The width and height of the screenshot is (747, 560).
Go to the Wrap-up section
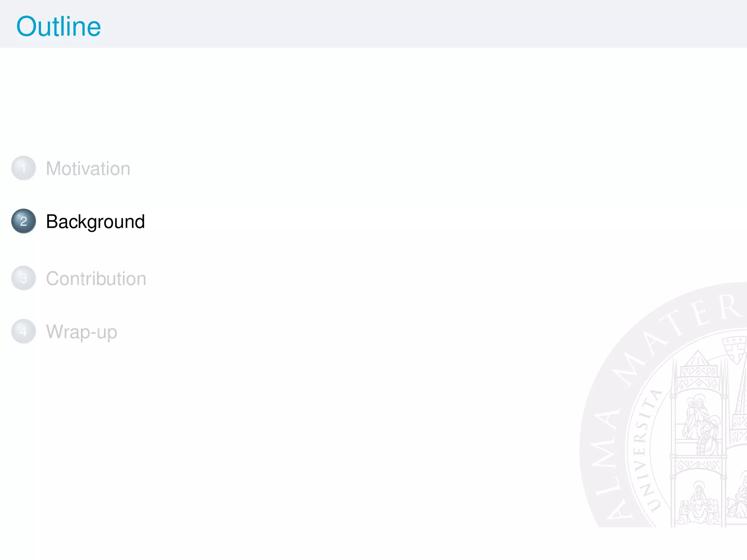click(81, 332)
